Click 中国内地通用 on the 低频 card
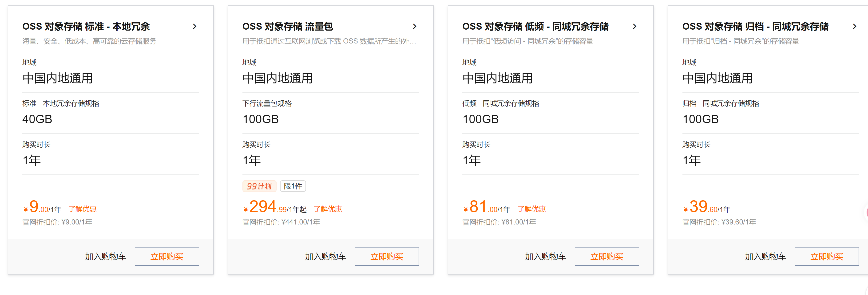Viewport: 868px width, 295px height. pos(498,78)
